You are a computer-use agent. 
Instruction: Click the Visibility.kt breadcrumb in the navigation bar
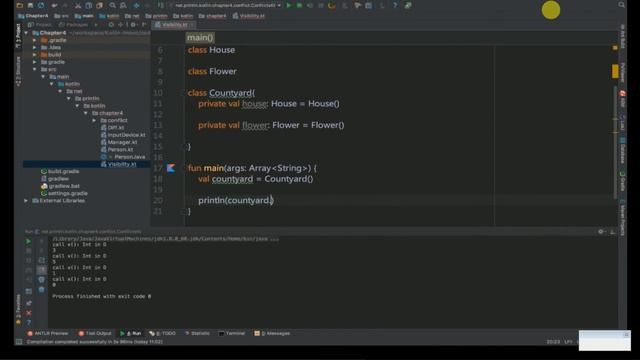tap(249, 16)
